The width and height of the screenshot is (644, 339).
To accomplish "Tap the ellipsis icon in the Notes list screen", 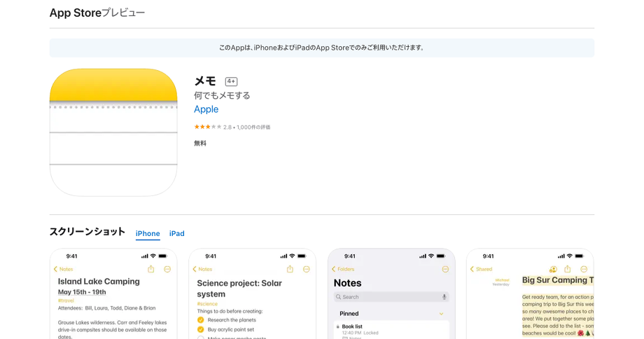I will 445,269.
